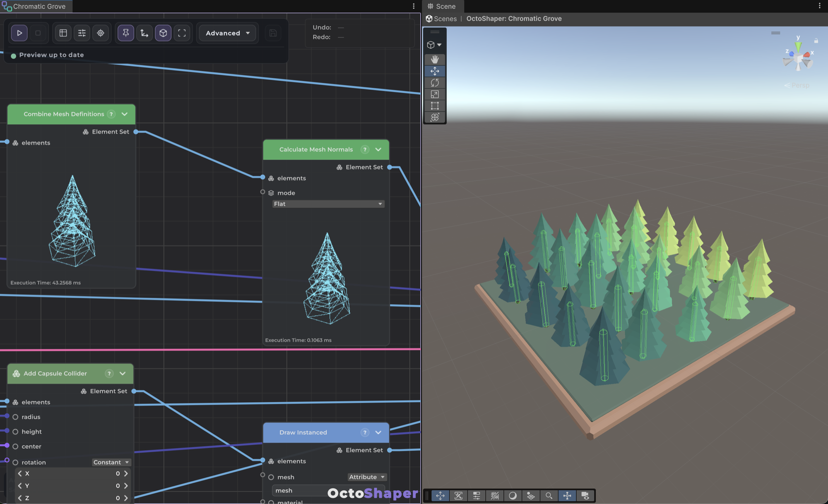Toggle grid snapping icon in bottom bar
This screenshot has height=504, width=828.
495,496
